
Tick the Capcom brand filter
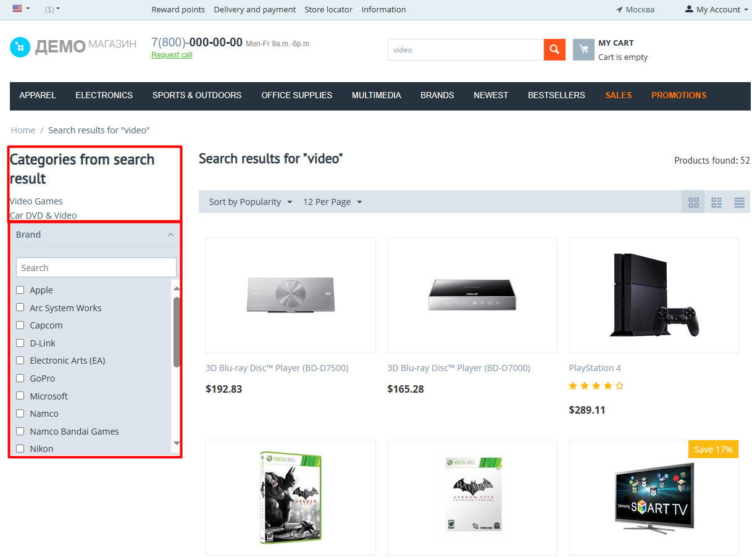(20, 325)
